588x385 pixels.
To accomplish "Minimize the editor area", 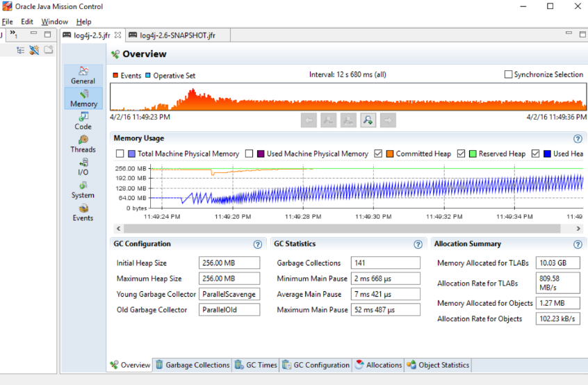I will point(569,33).
